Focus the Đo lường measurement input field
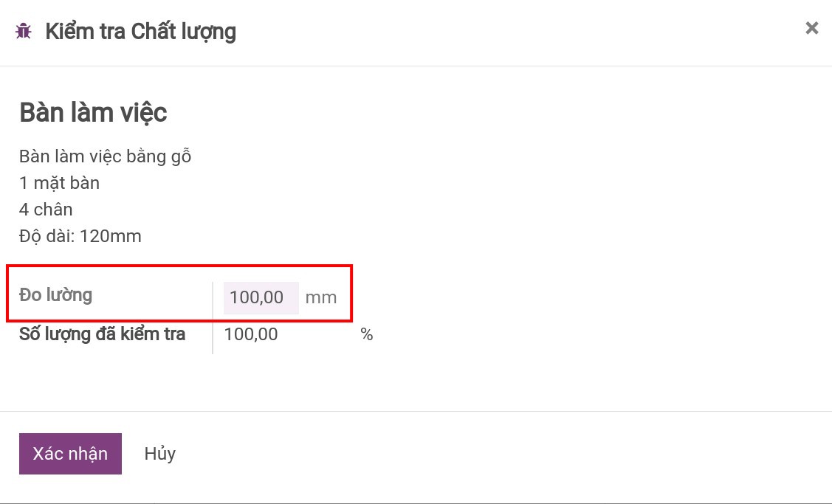832x504 pixels. point(261,297)
